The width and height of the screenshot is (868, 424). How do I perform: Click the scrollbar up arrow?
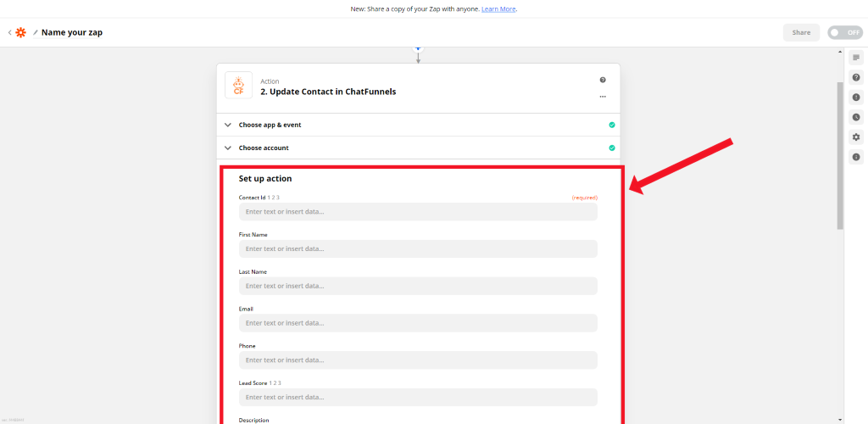click(840, 52)
